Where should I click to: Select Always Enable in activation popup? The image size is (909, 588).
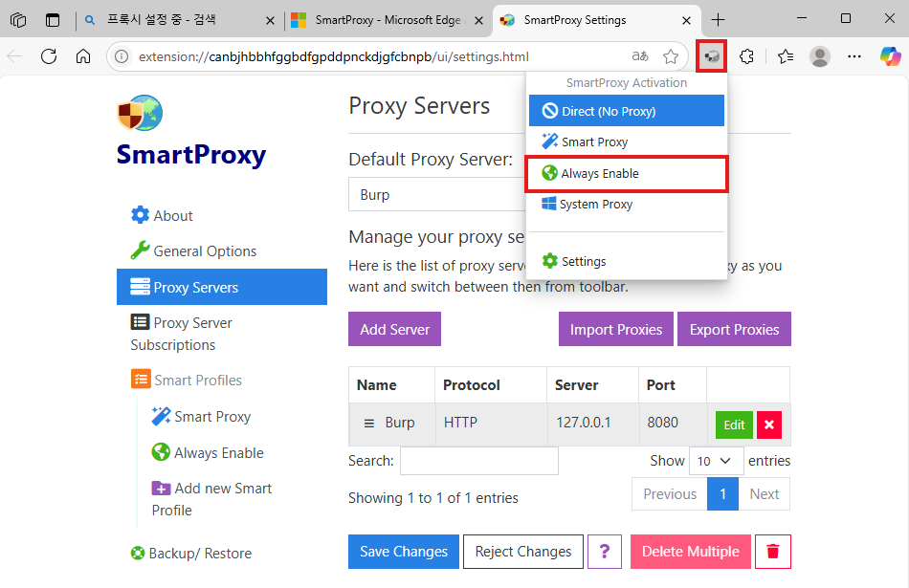tap(627, 173)
